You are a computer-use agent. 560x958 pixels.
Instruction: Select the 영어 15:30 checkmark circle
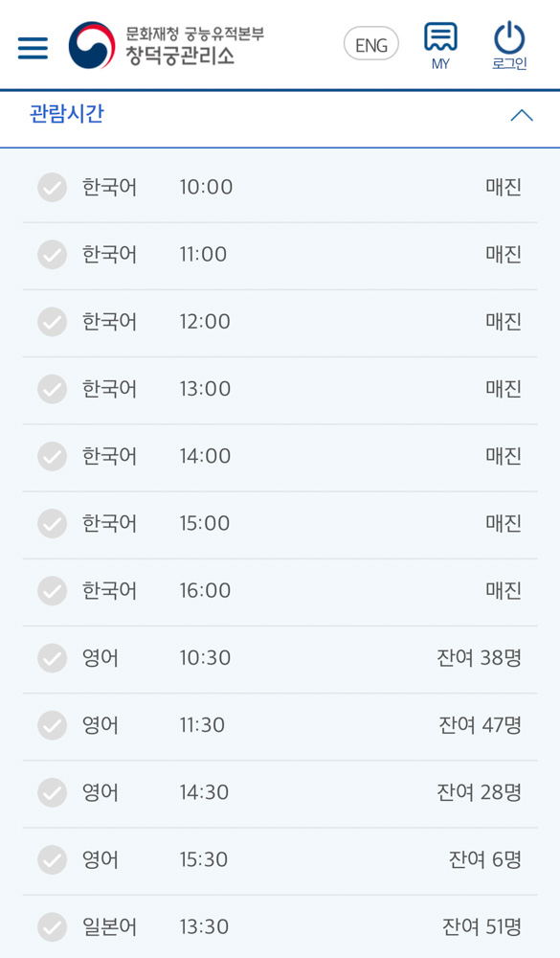pyautogui.click(x=52, y=860)
